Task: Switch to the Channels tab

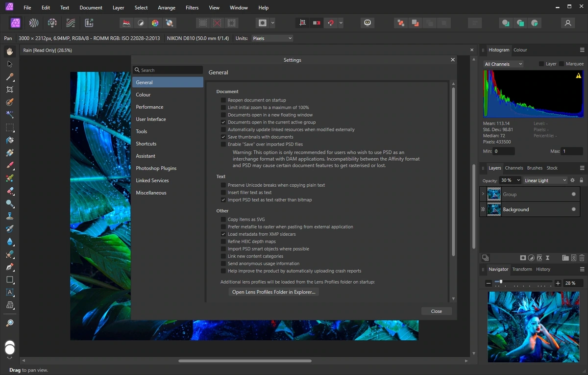Action: pyautogui.click(x=514, y=168)
